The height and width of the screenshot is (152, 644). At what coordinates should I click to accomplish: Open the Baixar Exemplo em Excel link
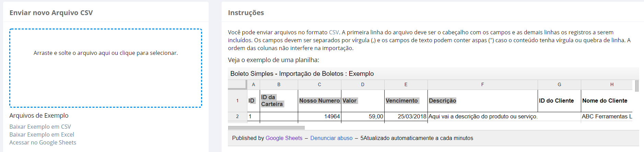pyautogui.click(x=42, y=135)
